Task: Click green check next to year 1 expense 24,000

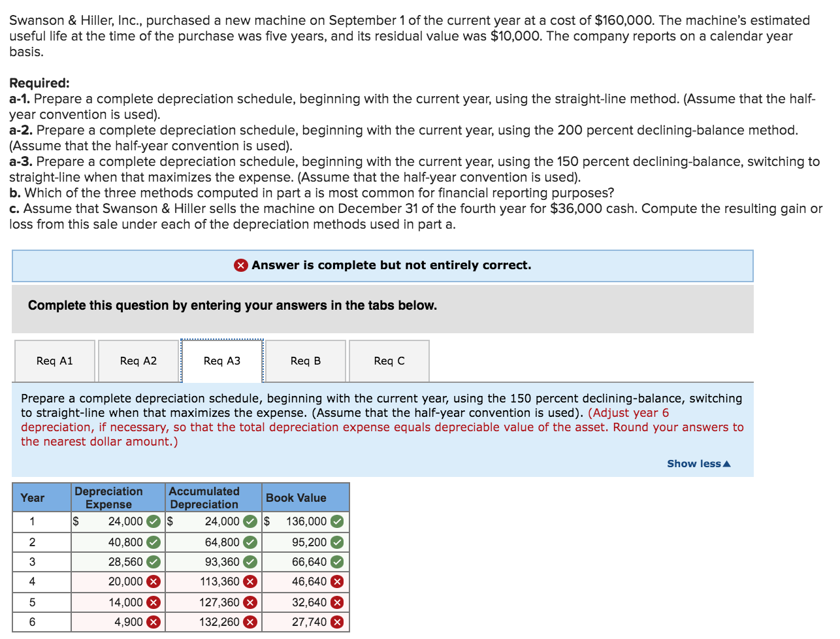Action: [153, 521]
